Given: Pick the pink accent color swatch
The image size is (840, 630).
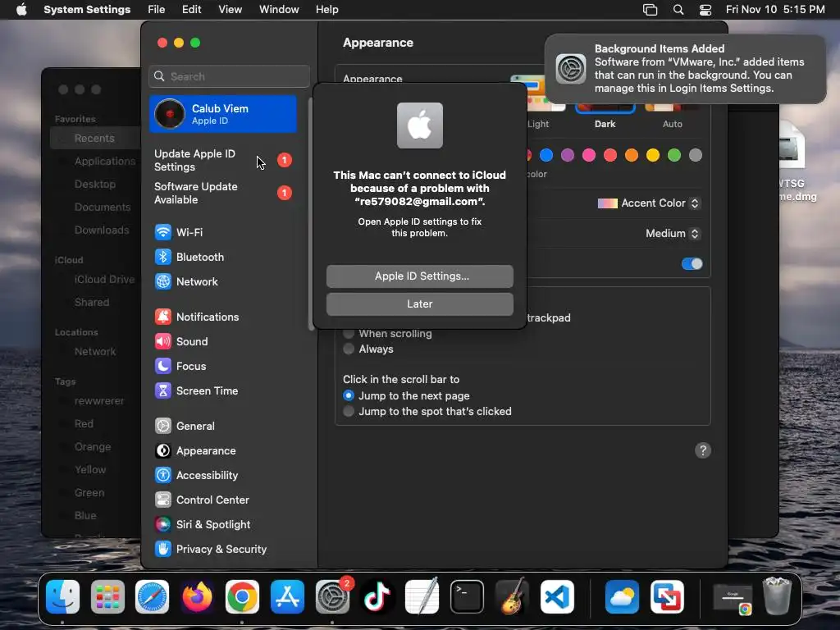Looking at the screenshot, I should 589,155.
